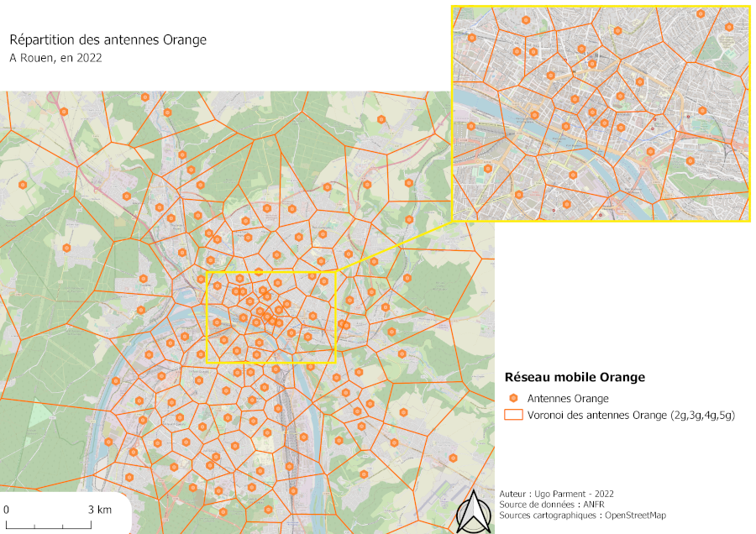This screenshot has height=534, width=756.
Task: Click the title 'Répartition des antennes Orange'
Action: [108, 39]
